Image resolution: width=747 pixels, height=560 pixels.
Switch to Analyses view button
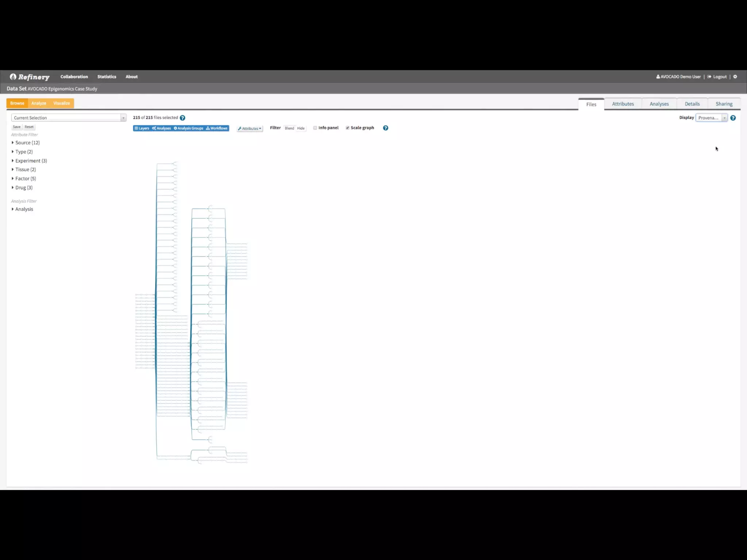pos(162,128)
